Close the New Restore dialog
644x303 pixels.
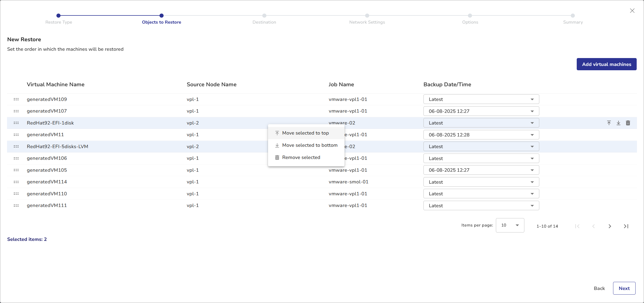[632, 11]
